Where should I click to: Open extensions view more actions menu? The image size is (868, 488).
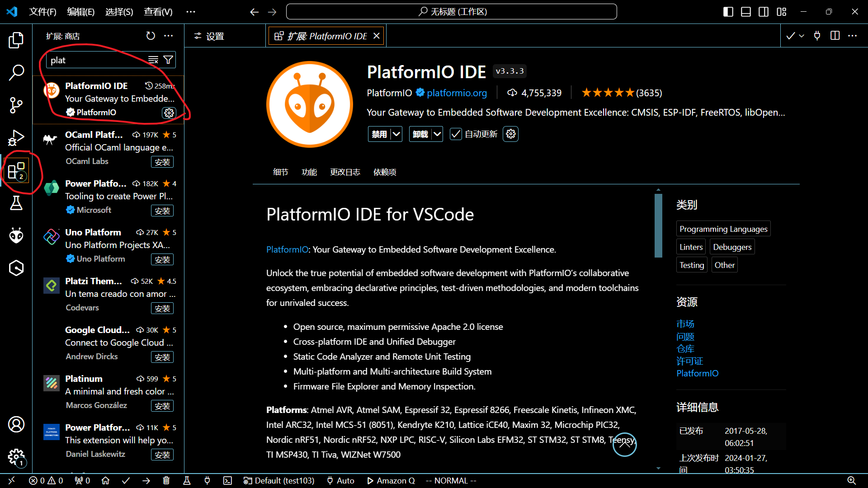click(169, 36)
